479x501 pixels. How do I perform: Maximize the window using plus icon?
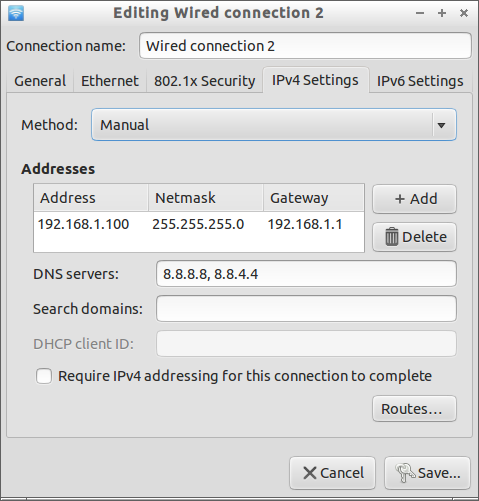tap(442, 13)
